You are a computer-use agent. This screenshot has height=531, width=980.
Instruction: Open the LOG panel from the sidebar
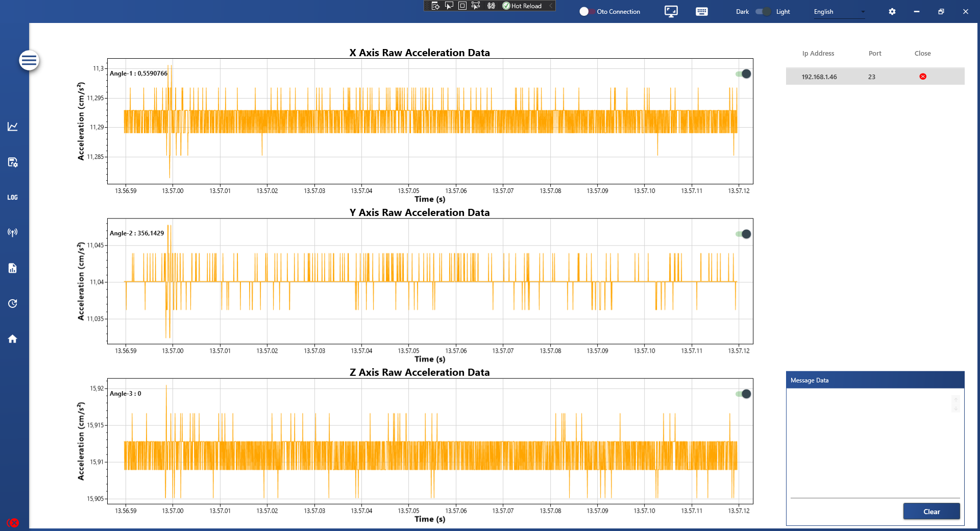coord(13,197)
